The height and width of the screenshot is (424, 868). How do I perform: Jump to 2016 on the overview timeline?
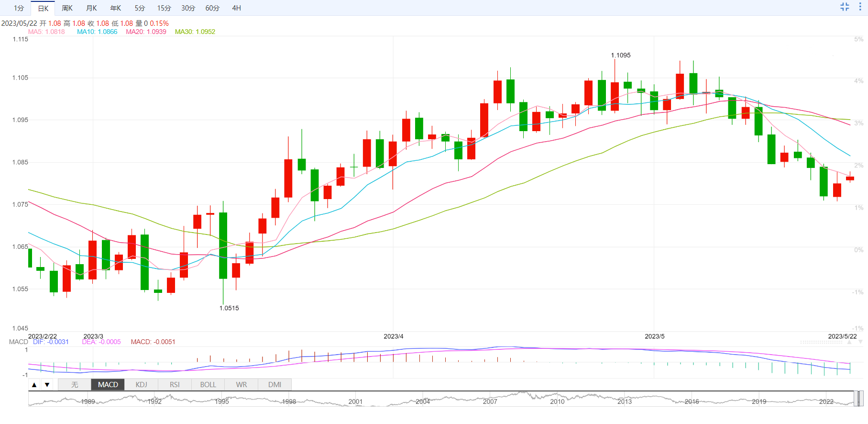point(692,402)
